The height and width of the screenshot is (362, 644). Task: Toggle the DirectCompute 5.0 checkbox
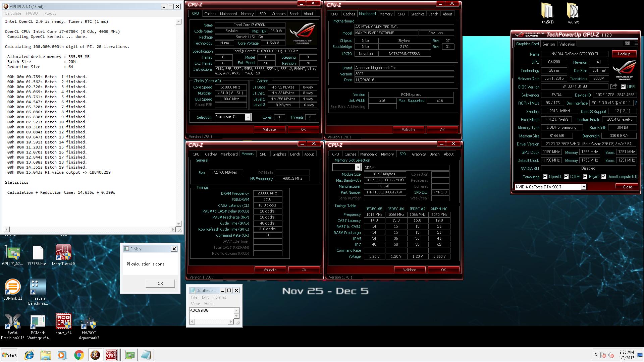click(603, 177)
